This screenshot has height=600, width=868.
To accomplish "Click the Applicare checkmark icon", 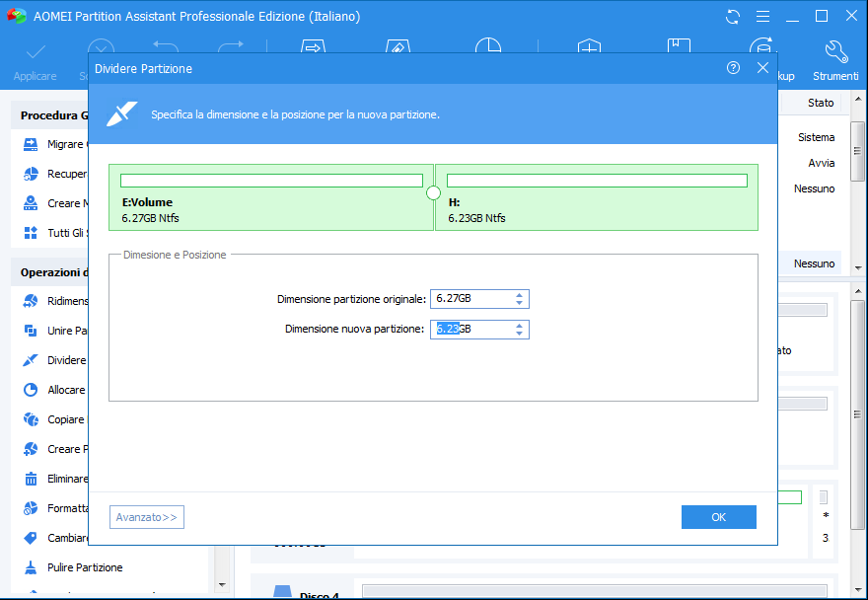I will point(36,53).
